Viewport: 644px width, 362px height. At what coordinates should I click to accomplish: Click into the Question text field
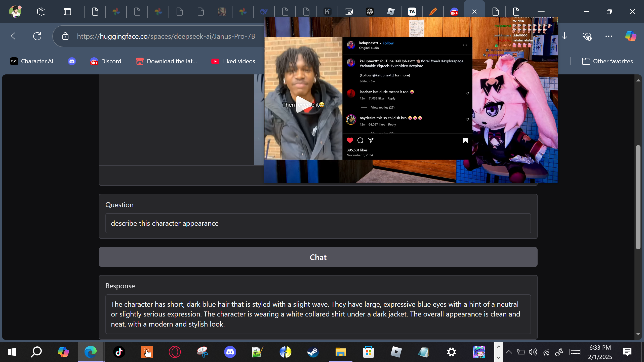click(x=318, y=223)
